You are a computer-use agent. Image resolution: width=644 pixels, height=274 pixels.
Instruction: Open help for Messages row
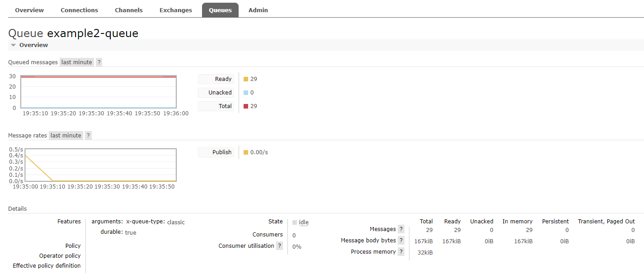coord(401,229)
